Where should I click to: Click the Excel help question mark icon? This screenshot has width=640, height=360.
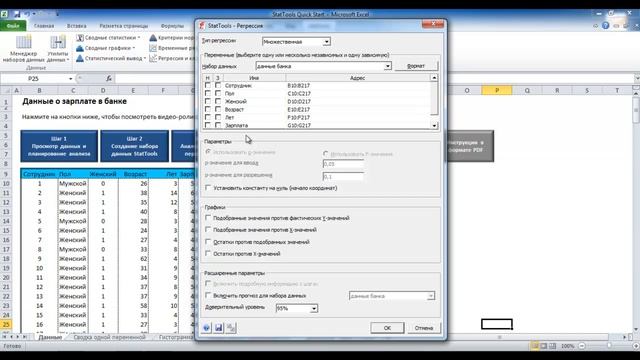(x=605, y=25)
